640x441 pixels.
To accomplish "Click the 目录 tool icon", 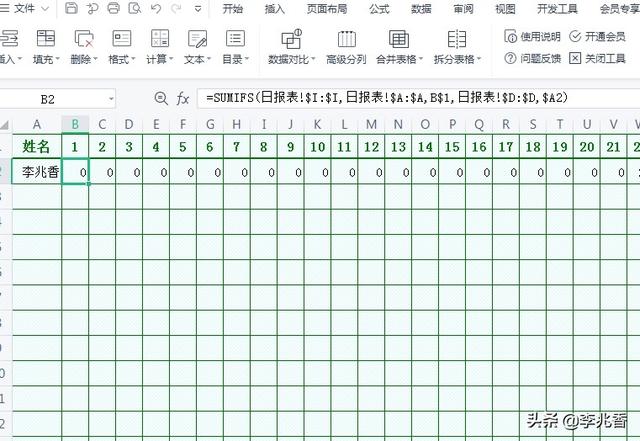I will [x=236, y=38].
